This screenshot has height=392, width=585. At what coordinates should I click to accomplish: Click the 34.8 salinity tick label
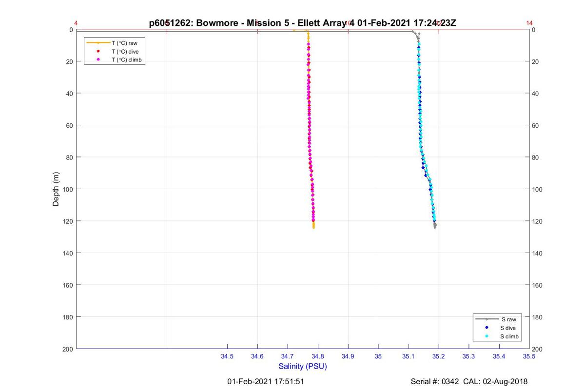318,356
